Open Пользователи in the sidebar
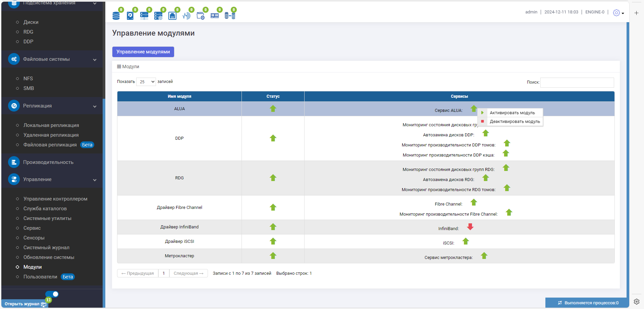 tap(40, 277)
